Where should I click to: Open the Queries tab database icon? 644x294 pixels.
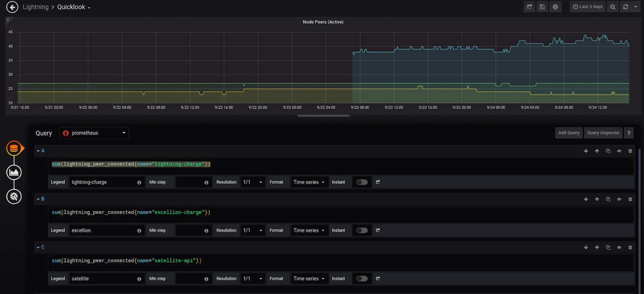(14, 149)
